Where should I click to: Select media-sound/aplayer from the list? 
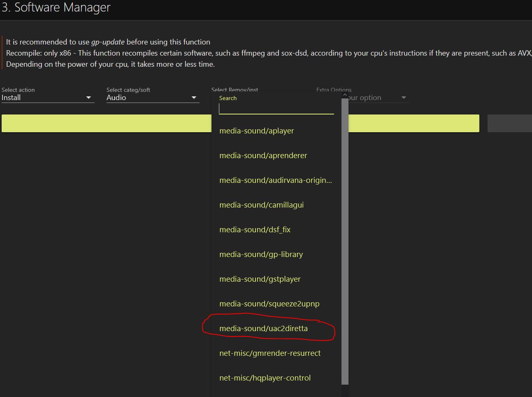(x=276, y=131)
